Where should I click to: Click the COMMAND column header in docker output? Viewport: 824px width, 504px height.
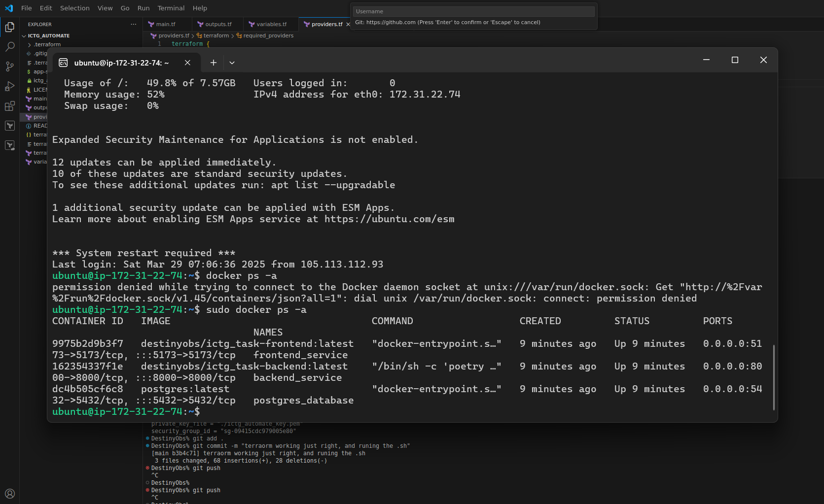(x=393, y=321)
